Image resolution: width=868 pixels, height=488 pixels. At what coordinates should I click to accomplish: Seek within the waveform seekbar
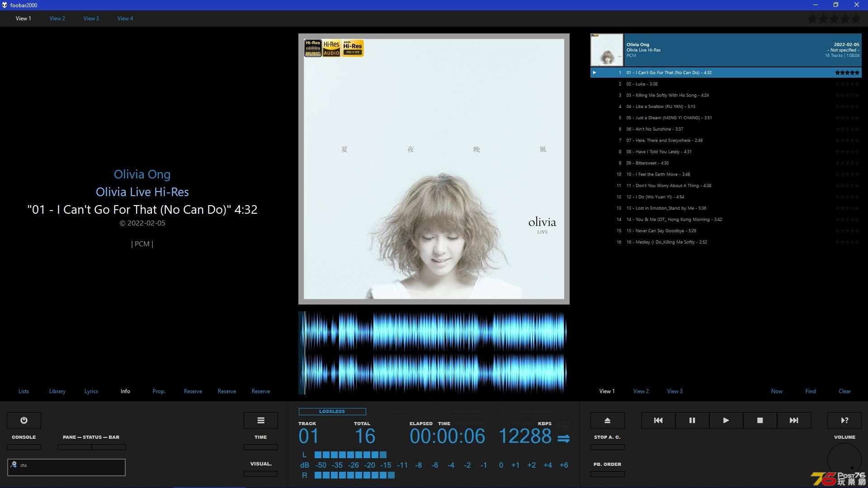[x=434, y=352]
